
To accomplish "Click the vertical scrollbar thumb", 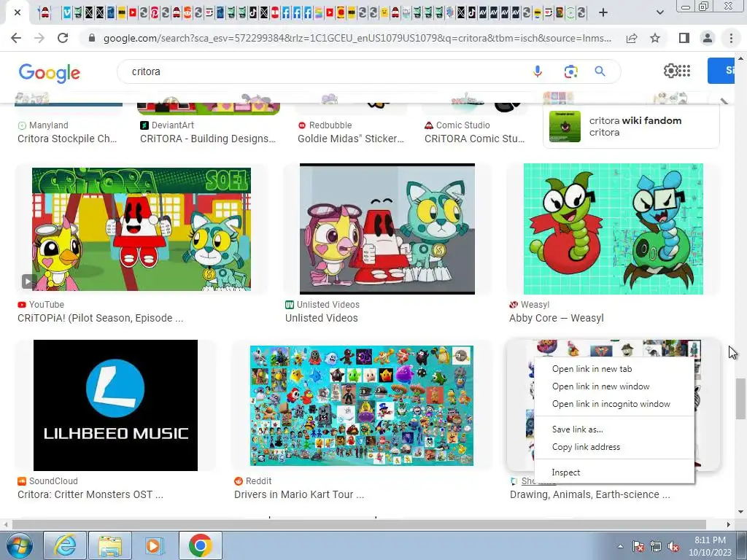I will [740, 399].
